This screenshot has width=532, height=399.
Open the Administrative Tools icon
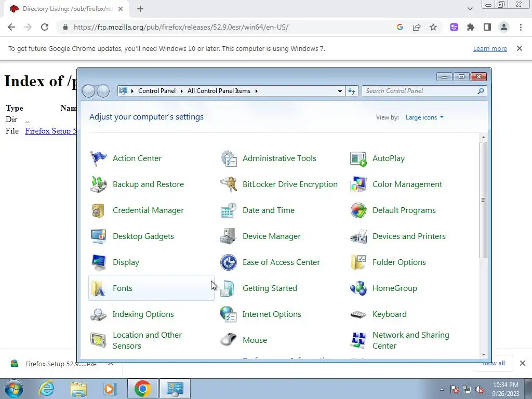[x=229, y=158]
